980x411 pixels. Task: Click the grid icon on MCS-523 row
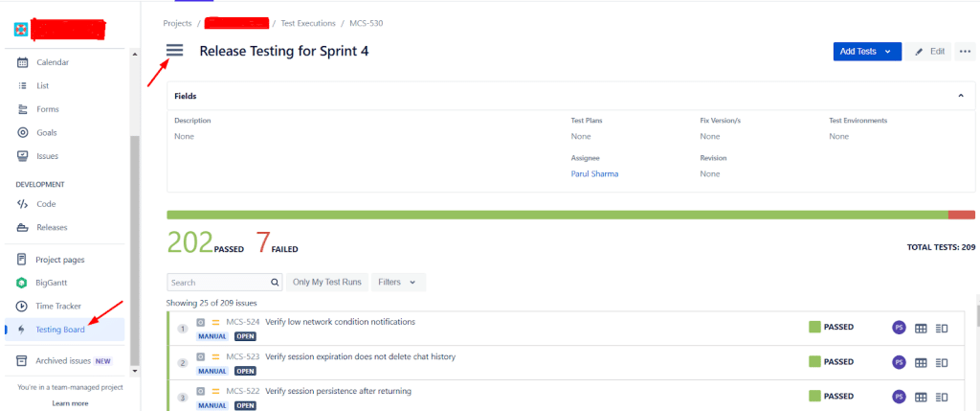pos(921,362)
